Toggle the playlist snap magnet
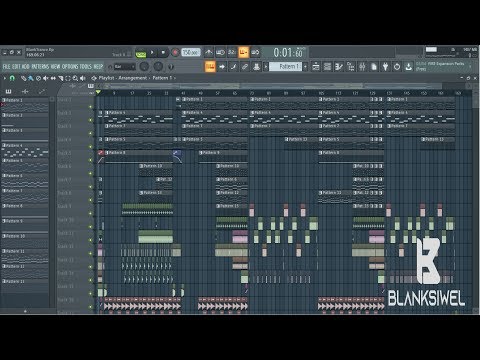The width and height of the screenshot is (480, 360). point(12,78)
